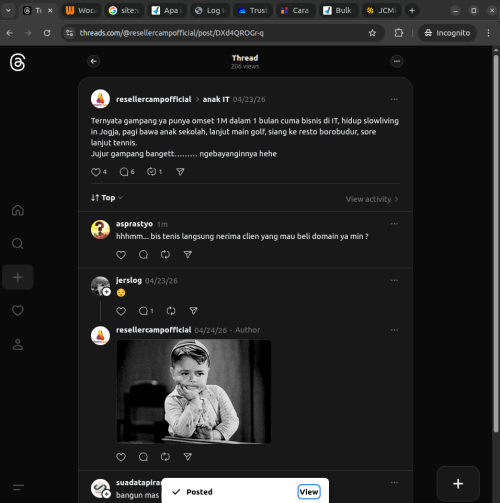This screenshot has width=500, height=503.
Task: Share the main resellercampofficial post
Action: (x=180, y=172)
